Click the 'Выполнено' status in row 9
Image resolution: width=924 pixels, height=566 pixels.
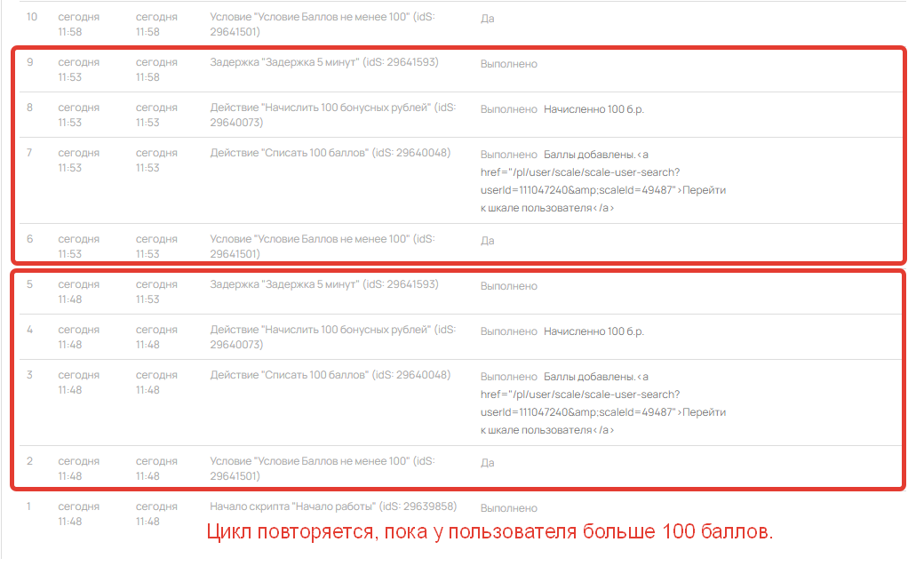pos(508,64)
